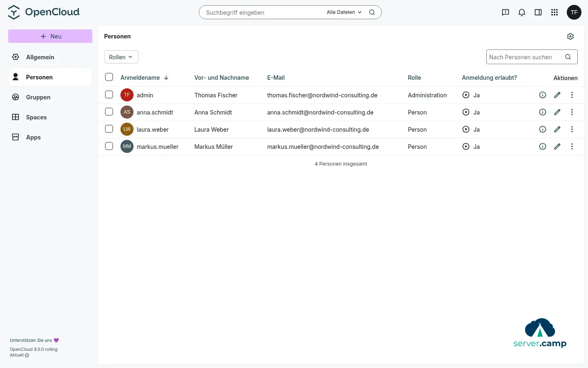Screen dimensions: 588x368
Task: Check the laura.weber row checkbox
Action: point(109,129)
